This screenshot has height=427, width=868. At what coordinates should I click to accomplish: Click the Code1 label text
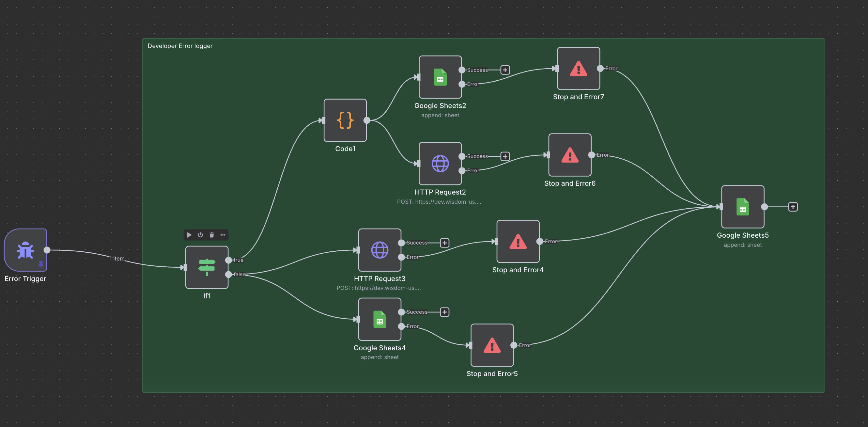(345, 149)
